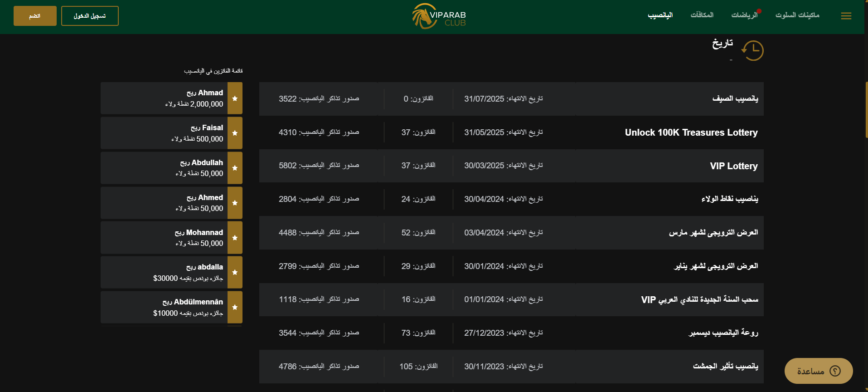Click the tickets issued 4786 value
The image size is (868, 392).
[288, 367]
